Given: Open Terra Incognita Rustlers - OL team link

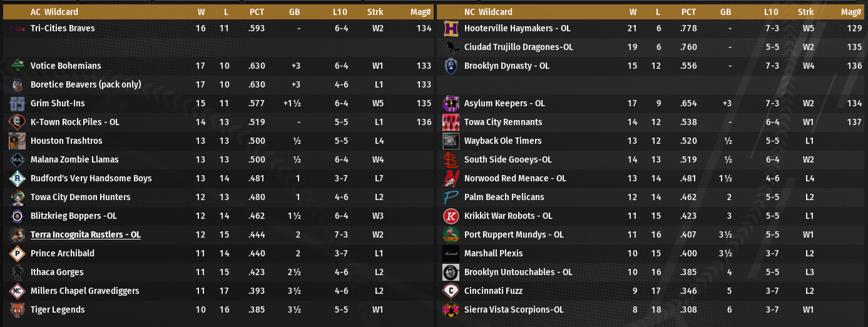Looking at the screenshot, I should click(x=85, y=235).
